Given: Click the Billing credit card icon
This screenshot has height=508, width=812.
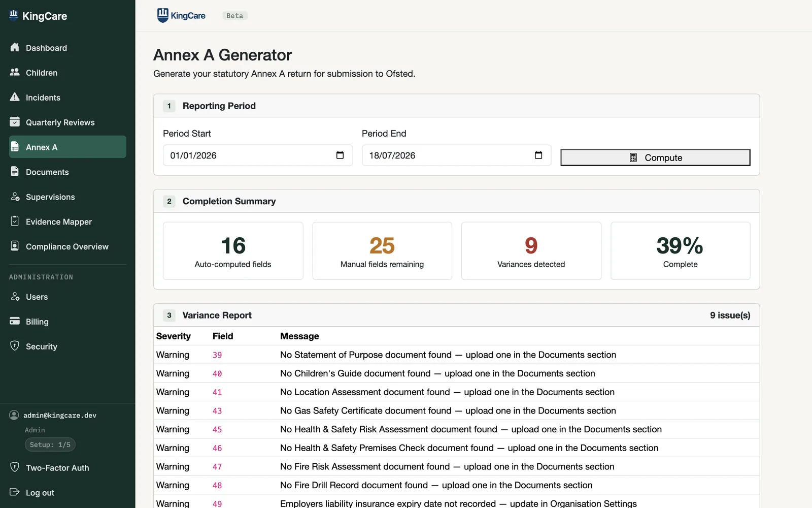Looking at the screenshot, I should click(x=15, y=322).
